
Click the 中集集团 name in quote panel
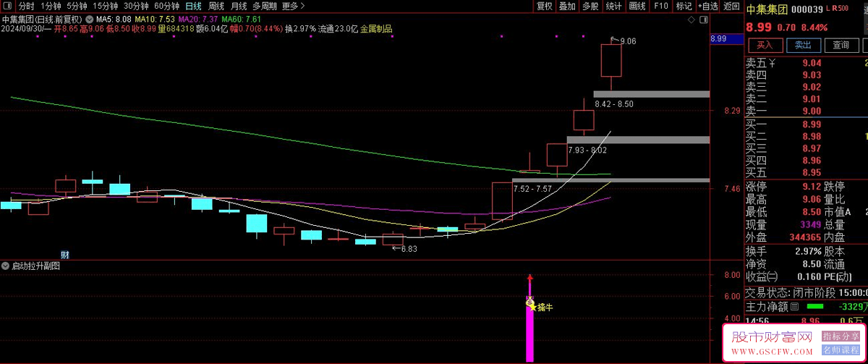tap(767, 9)
